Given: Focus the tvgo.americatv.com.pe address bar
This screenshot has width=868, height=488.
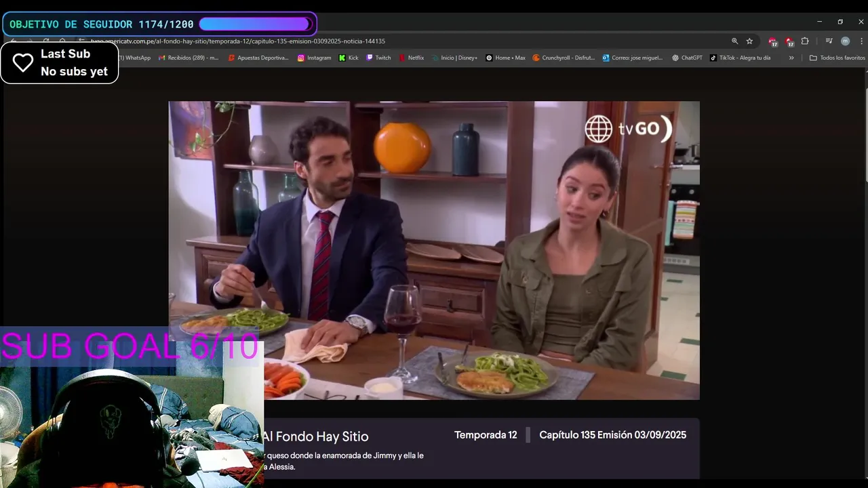Looking at the screenshot, I should (x=407, y=41).
